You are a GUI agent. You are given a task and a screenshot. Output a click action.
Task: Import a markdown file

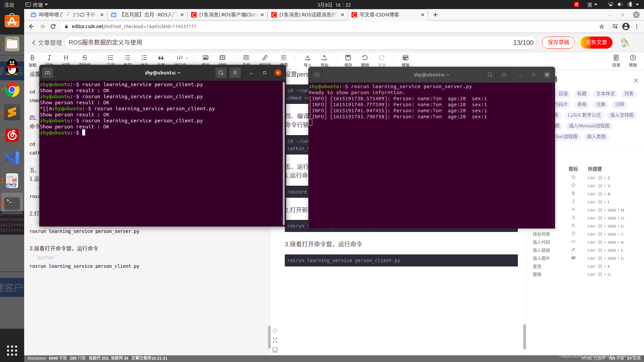pyautogui.click(x=308, y=58)
